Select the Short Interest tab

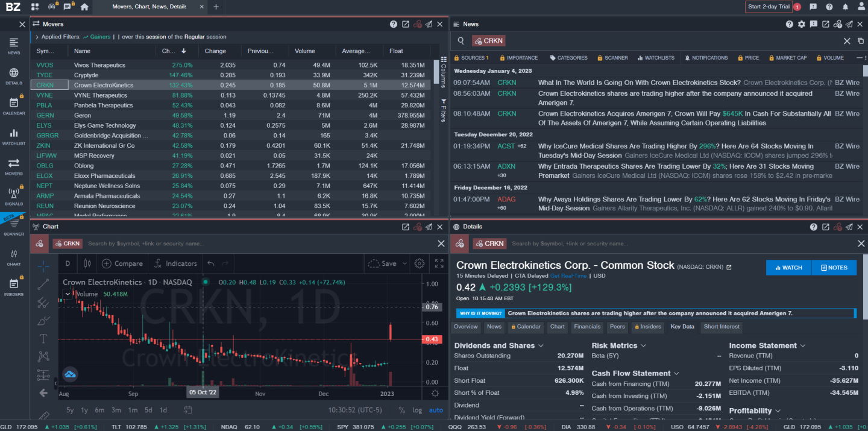[722, 327]
